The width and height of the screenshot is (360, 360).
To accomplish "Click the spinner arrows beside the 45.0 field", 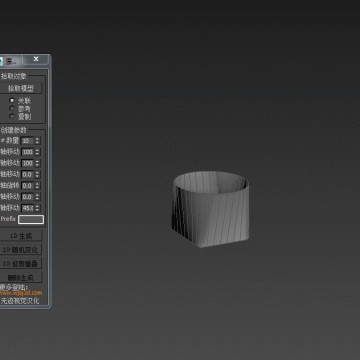I will 37,208.
